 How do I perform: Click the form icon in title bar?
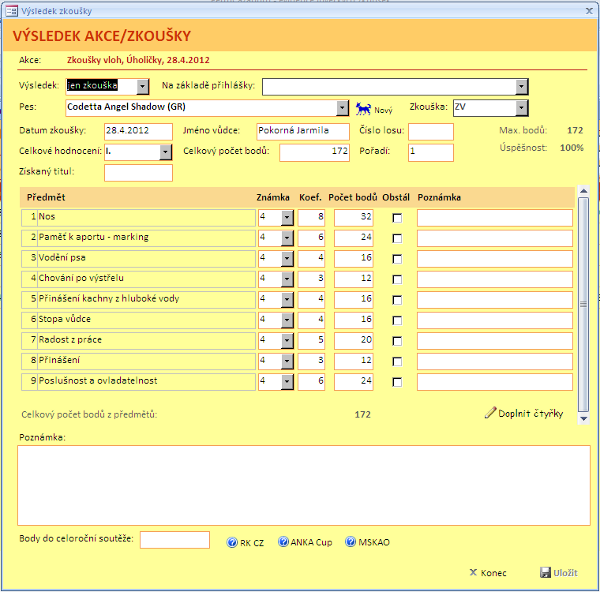(x=11, y=11)
